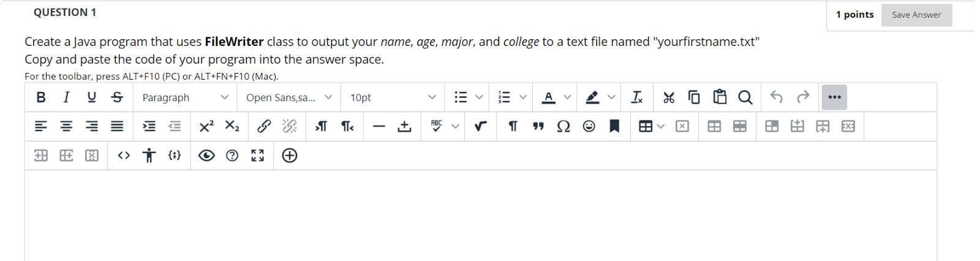The width and height of the screenshot is (980, 261).
Task: Run the accessibility checker
Action: pyautogui.click(x=149, y=156)
